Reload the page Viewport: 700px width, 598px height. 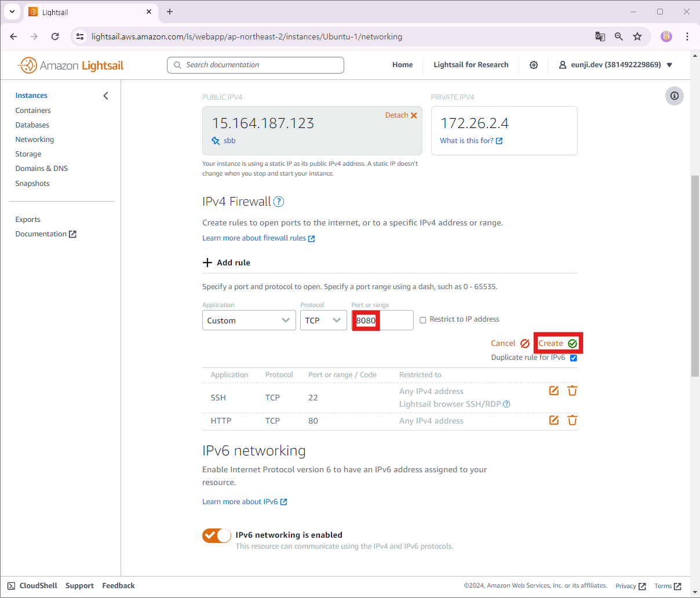(55, 37)
